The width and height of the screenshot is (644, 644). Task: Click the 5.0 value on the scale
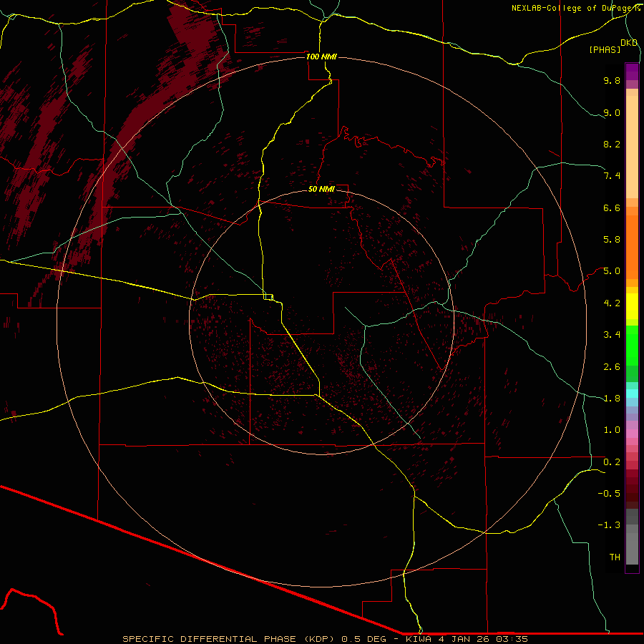pyautogui.click(x=612, y=271)
